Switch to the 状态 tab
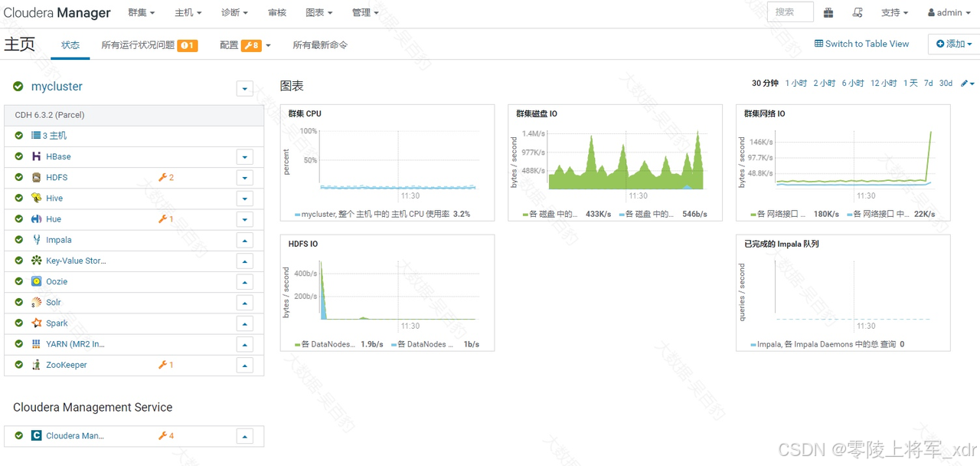Viewport: 980px width, 466px height. coord(70,44)
